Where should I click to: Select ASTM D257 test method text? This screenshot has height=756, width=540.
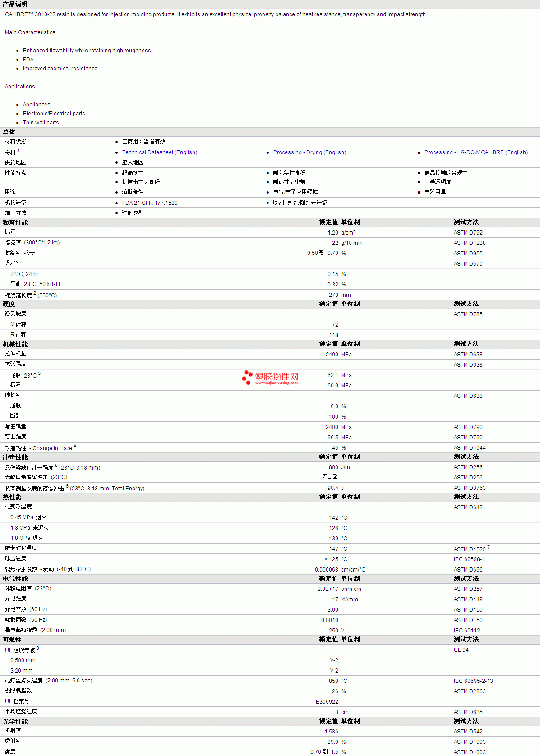(x=468, y=589)
